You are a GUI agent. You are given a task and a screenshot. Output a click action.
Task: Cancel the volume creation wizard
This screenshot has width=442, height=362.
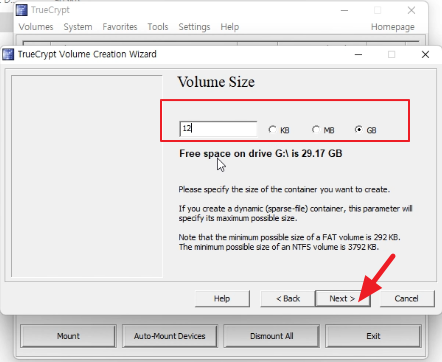click(407, 298)
